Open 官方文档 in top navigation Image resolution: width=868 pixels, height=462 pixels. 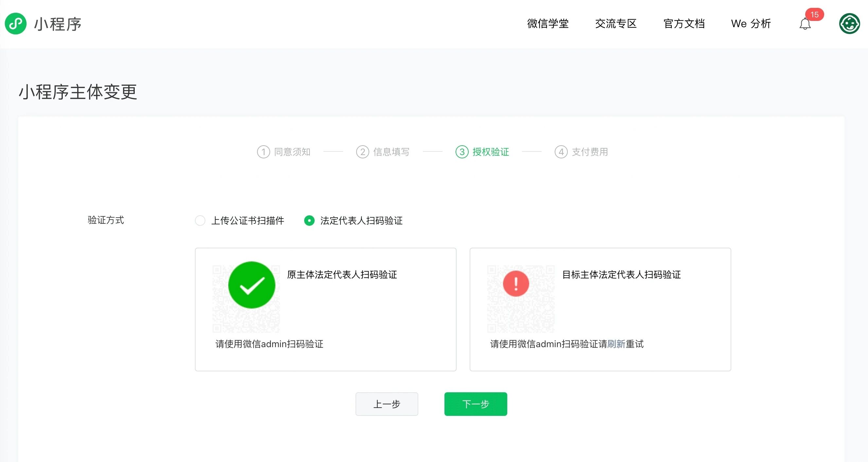(684, 24)
